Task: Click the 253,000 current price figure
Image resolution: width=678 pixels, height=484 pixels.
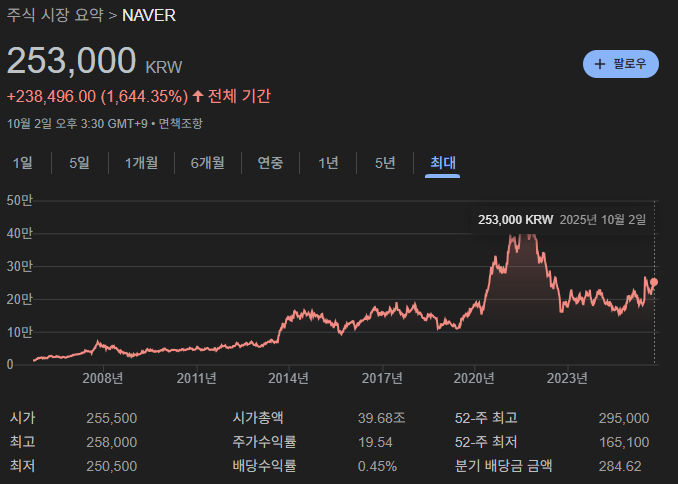Action: point(72,61)
